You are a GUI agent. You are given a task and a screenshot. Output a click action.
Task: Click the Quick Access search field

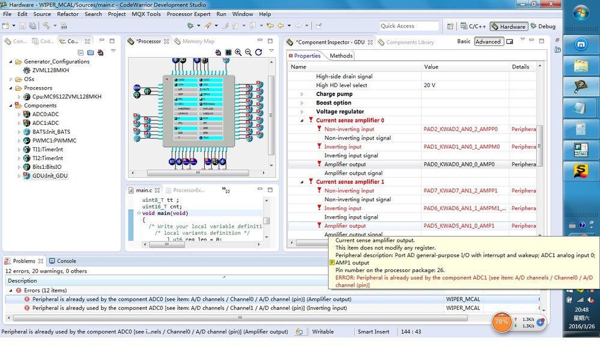click(408, 26)
